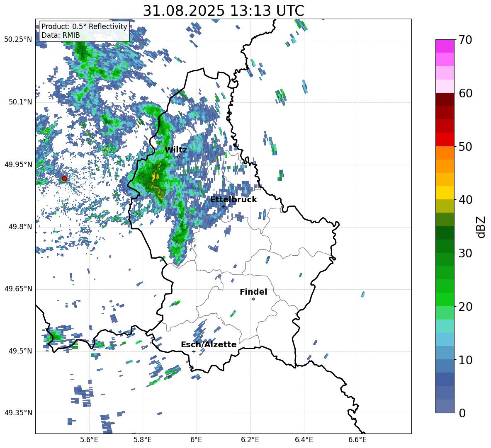Image resolution: width=491 pixels, height=448 pixels.
Task: Click the 5.8°E longitude tick label
Action: tap(143, 440)
